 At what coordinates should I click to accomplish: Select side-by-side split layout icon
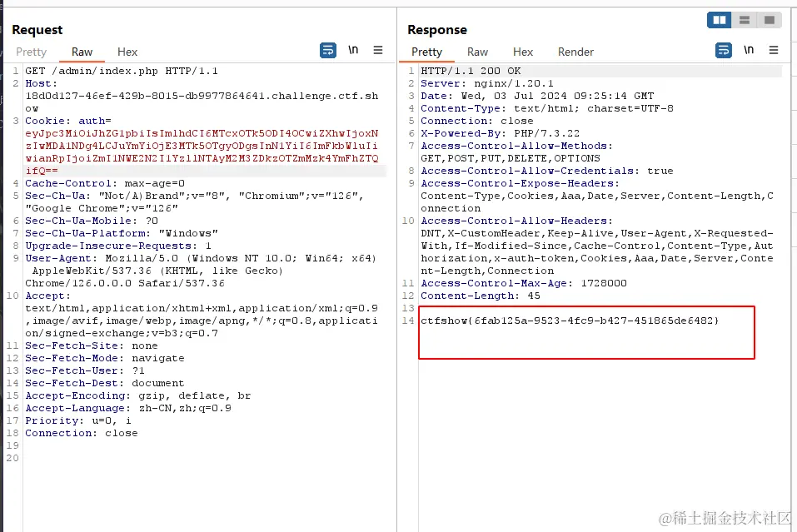click(x=720, y=20)
